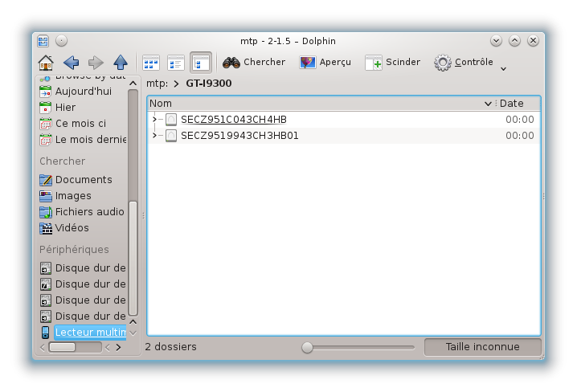Go up one folder level
Image resolution: width=577 pixels, height=392 pixels.
(121, 63)
